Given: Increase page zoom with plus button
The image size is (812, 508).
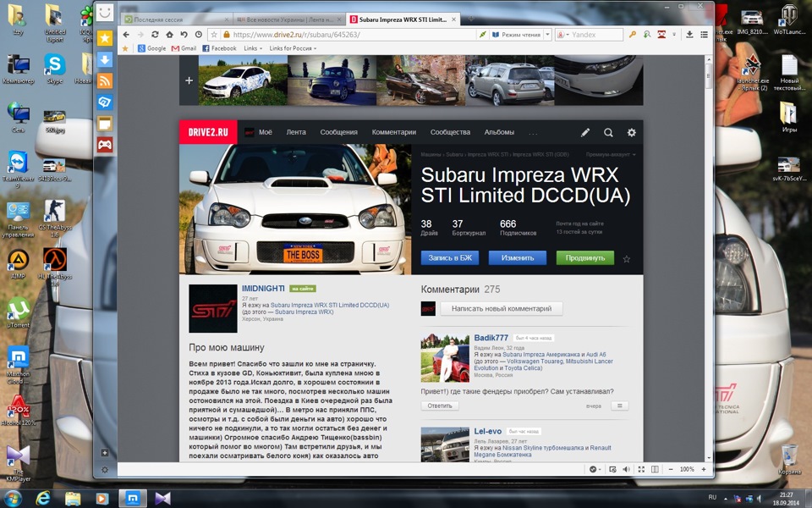Looking at the screenshot, I should tap(704, 469).
